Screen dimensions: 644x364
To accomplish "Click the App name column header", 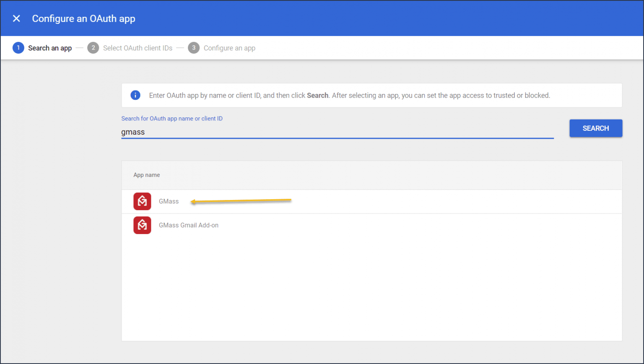I will [x=146, y=175].
